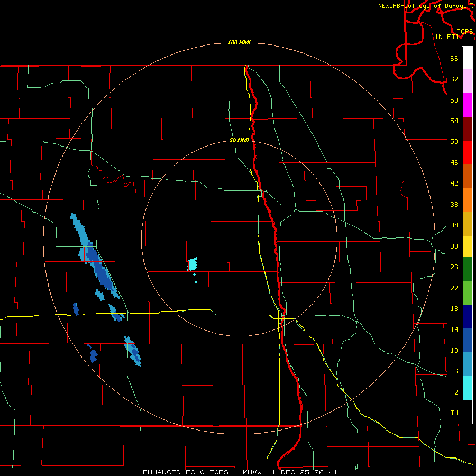Click the medium blue legend swatch
Screen dimensions: 476x476
click(467, 340)
